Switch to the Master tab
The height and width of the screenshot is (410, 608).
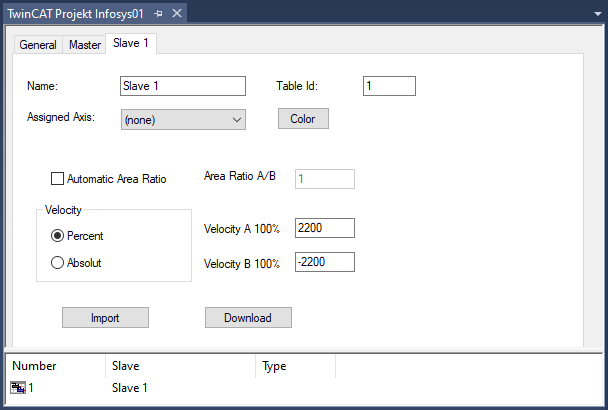pos(85,45)
